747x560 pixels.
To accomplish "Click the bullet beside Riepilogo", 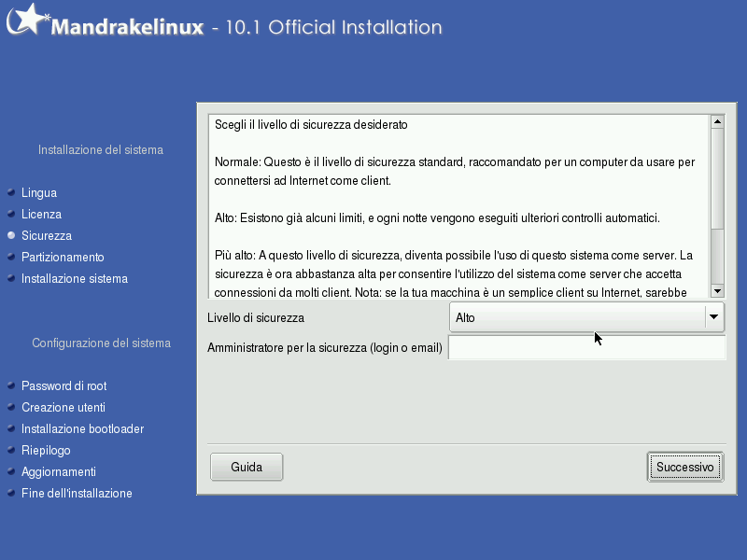I will click(x=11, y=451).
